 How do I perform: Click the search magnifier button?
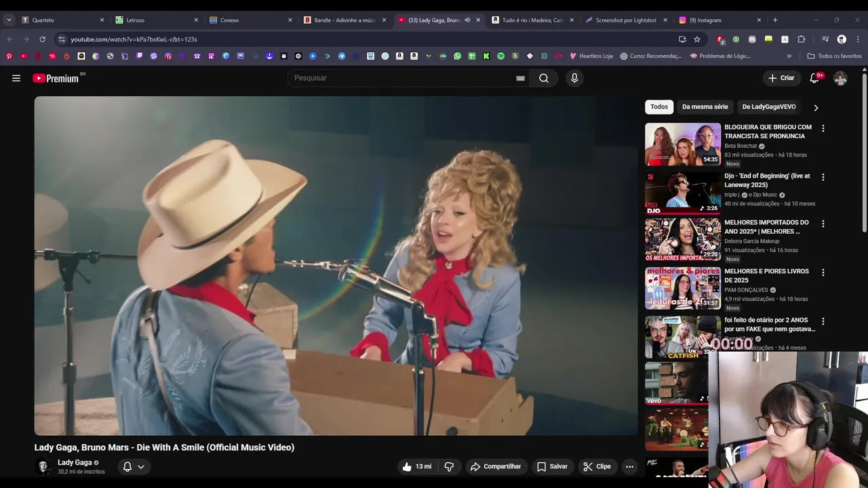[x=544, y=78]
